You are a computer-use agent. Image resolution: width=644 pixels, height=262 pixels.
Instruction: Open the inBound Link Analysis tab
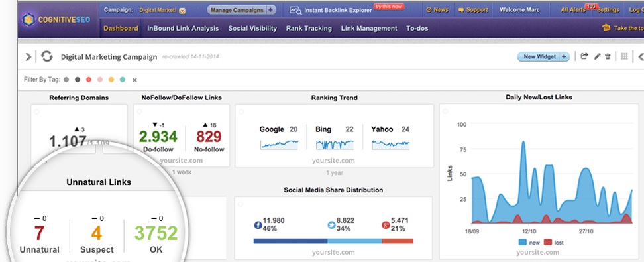pos(183,28)
